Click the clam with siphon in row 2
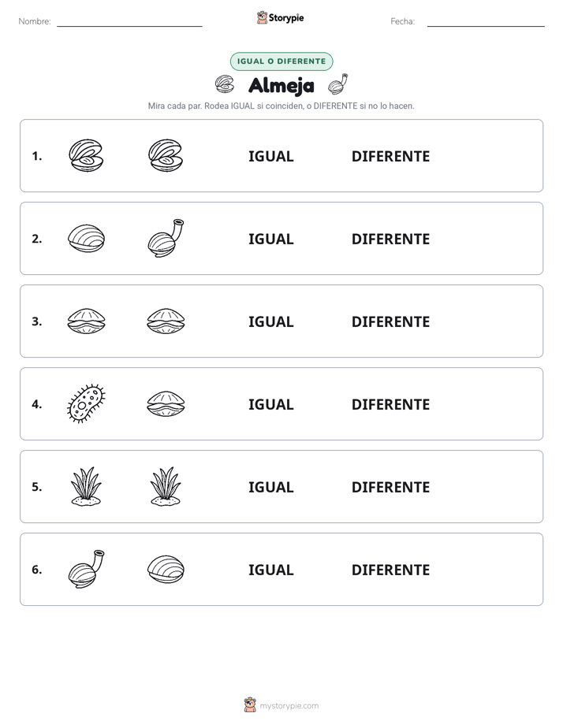563x728 pixels. 166,238
